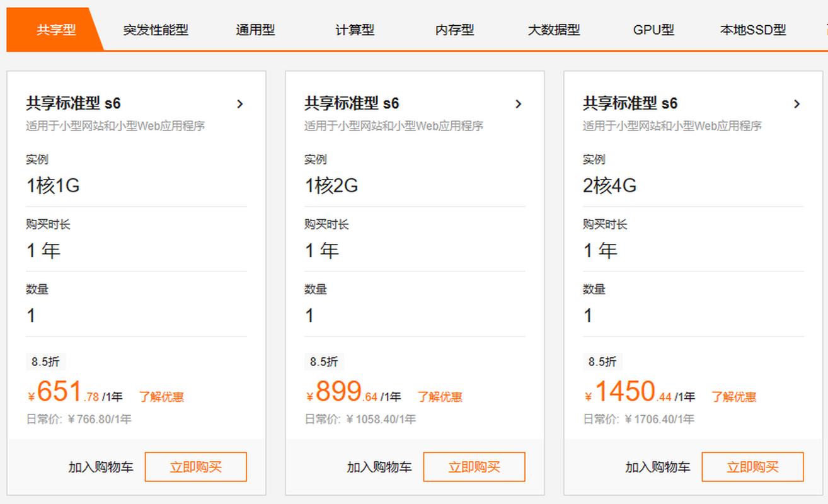The height and width of the screenshot is (504, 828).
Task: Expand the arrow on 2核4G card header
Action: click(x=796, y=104)
